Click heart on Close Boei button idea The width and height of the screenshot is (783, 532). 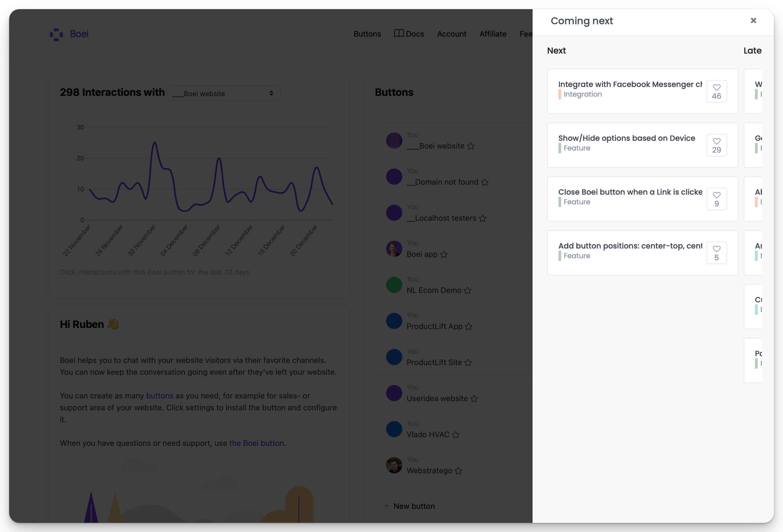716,199
